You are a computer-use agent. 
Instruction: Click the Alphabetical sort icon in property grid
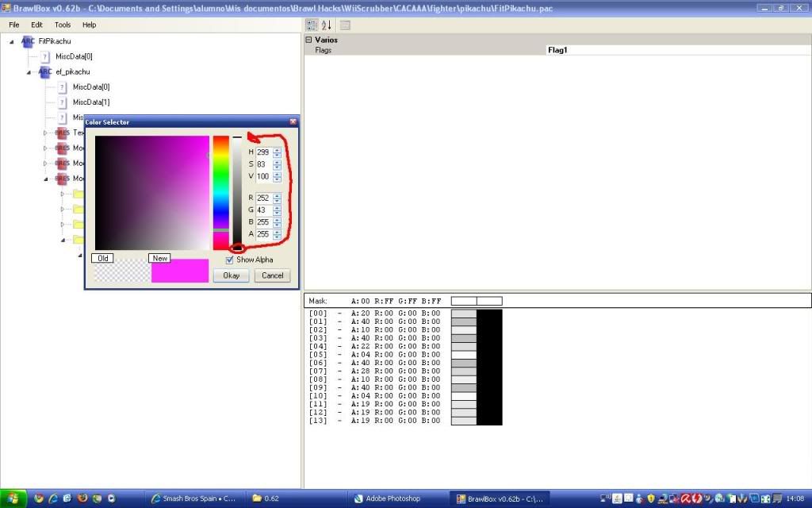(x=326, y=25)
